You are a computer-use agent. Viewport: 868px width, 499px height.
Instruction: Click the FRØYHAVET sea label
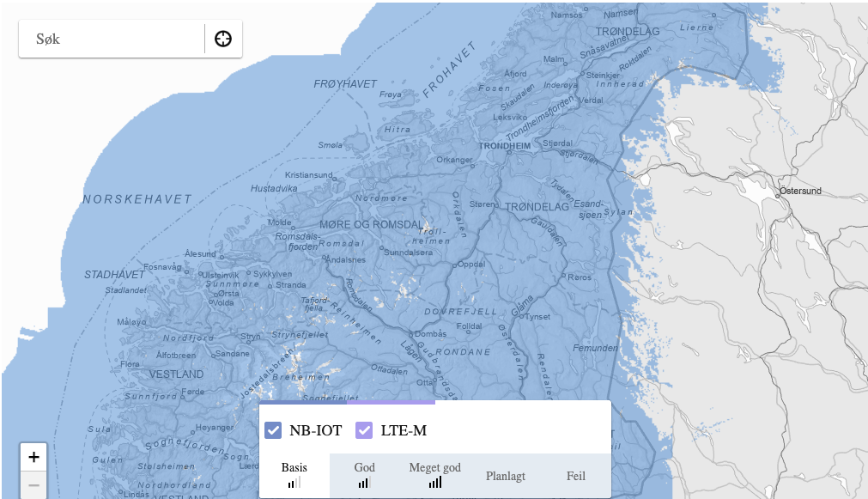tap(345, 84)
